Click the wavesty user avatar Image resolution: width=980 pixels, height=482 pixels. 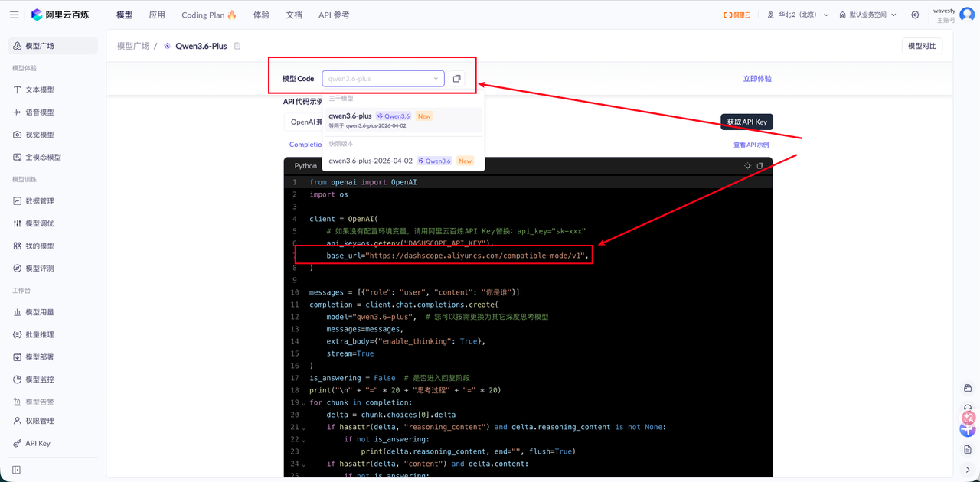[967, 15]
